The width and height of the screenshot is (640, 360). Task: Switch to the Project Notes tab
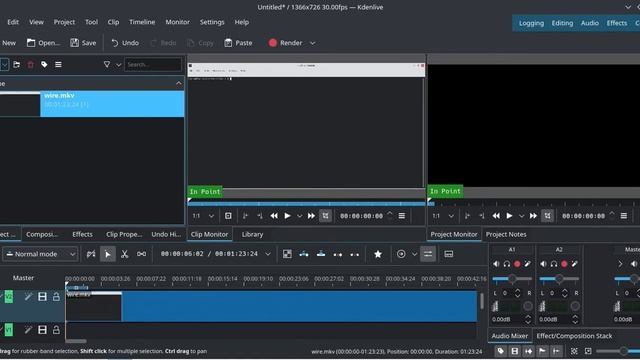pos(506,234)
